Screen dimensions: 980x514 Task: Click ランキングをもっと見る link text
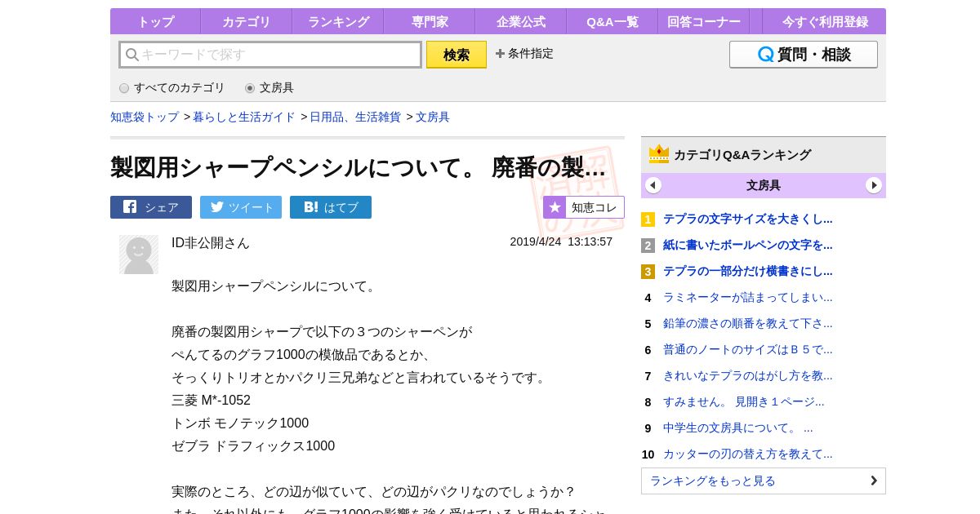tap(713, 481)
